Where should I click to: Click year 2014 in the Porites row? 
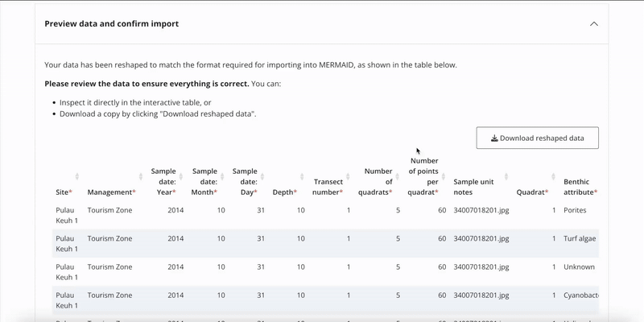pyautogui.click(x=175, y=210)
